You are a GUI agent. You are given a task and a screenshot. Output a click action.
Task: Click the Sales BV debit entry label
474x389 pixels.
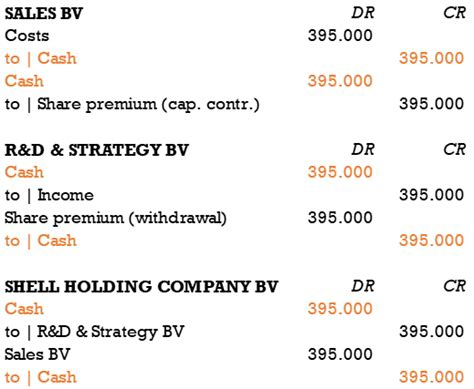point(37,354)
